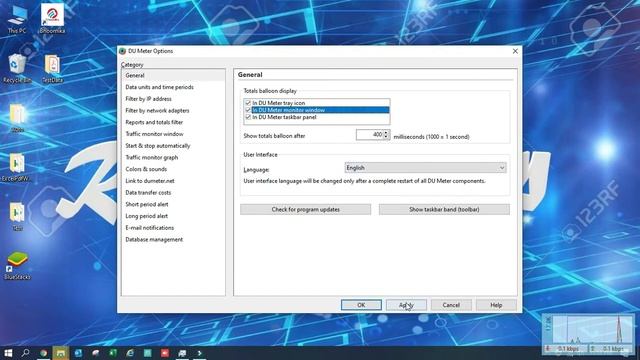
Task: Toggle In DU Meter taskbar panel checkbox
Action: pos(248,117)
